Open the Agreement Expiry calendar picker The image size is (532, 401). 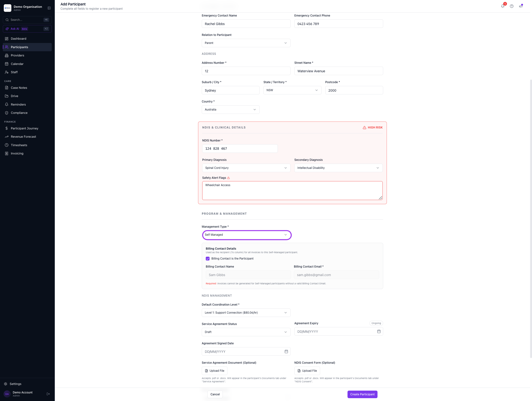(379, 331)
